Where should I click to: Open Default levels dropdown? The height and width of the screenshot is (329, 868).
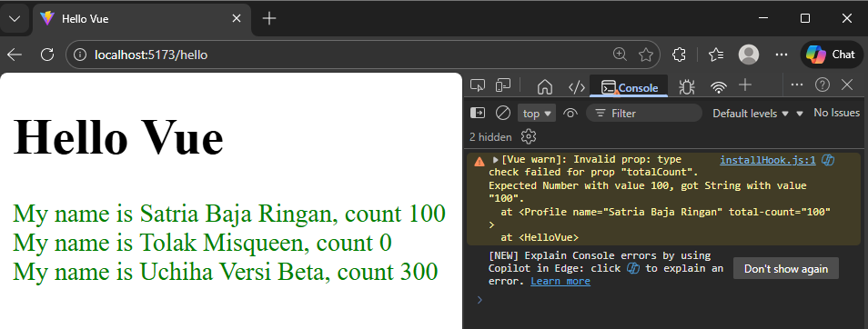[x=750, y=114]
